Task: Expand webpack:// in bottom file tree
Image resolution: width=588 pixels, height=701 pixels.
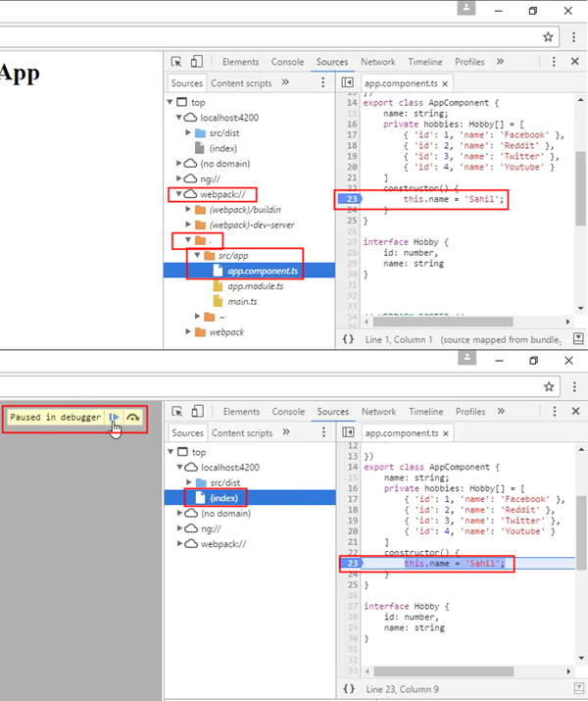Action: pos(180,543)
